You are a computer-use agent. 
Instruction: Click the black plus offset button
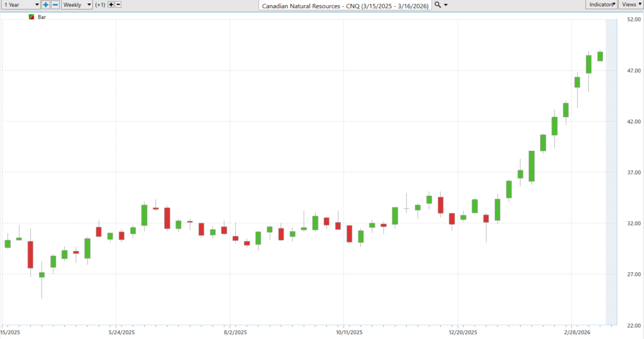(111, 4)
